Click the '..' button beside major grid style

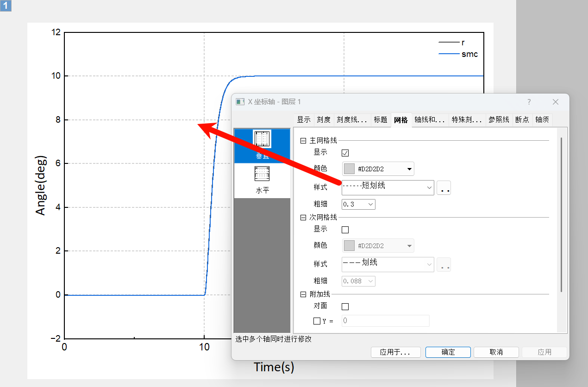pyautogui.click(x=444, y=188)
